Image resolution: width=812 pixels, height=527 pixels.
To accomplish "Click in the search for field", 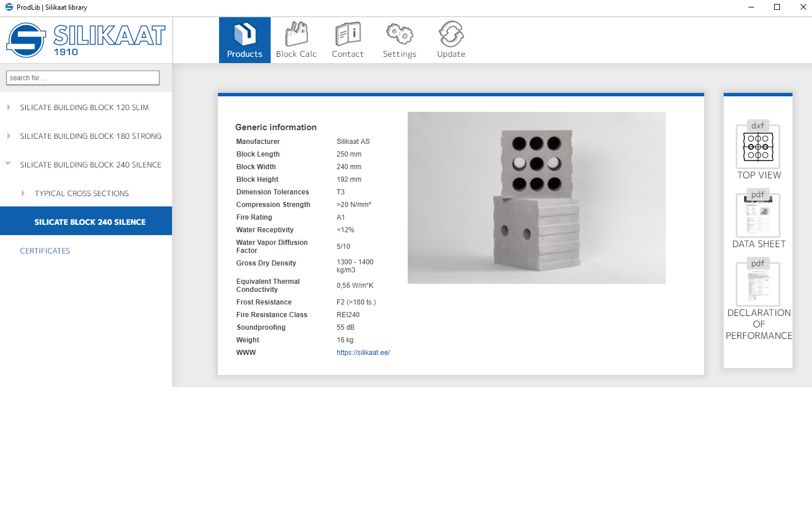I will coord(83,78).
